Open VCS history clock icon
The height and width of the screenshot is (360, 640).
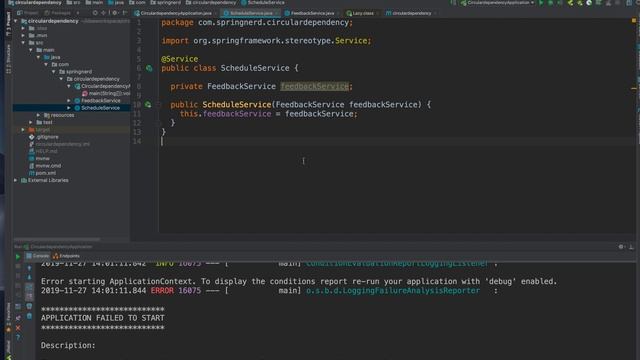589,3
